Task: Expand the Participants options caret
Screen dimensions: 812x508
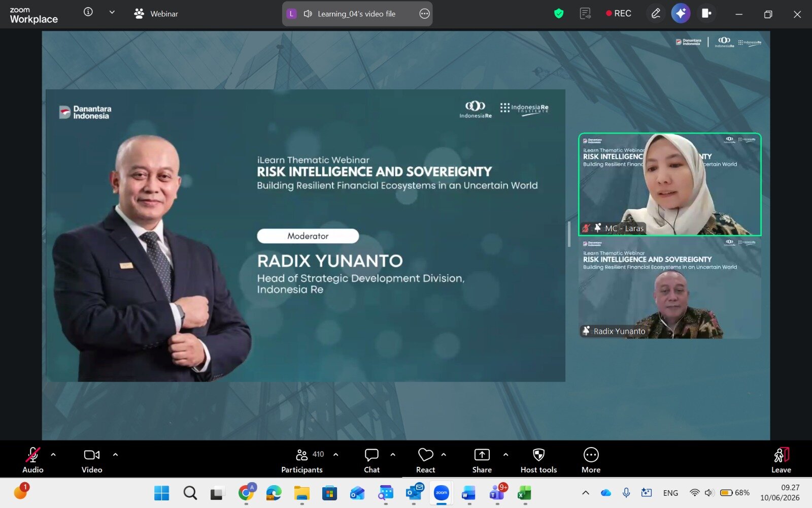Action: coord(335,455)
